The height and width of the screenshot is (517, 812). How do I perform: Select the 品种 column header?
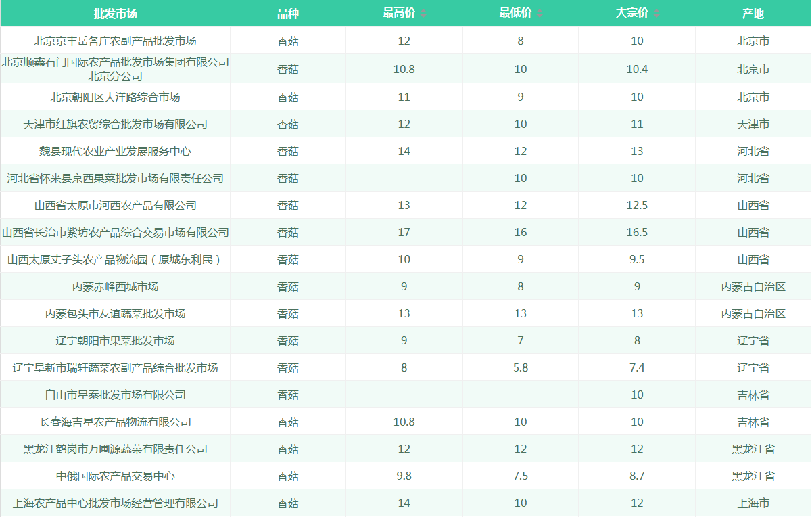pos(288,14)
